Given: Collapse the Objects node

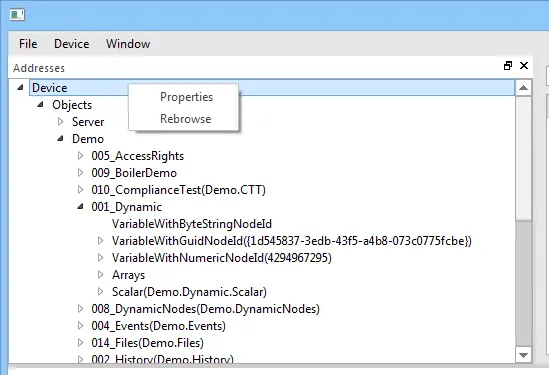Looking at the screenshot, I should click(x=41, y=104).
